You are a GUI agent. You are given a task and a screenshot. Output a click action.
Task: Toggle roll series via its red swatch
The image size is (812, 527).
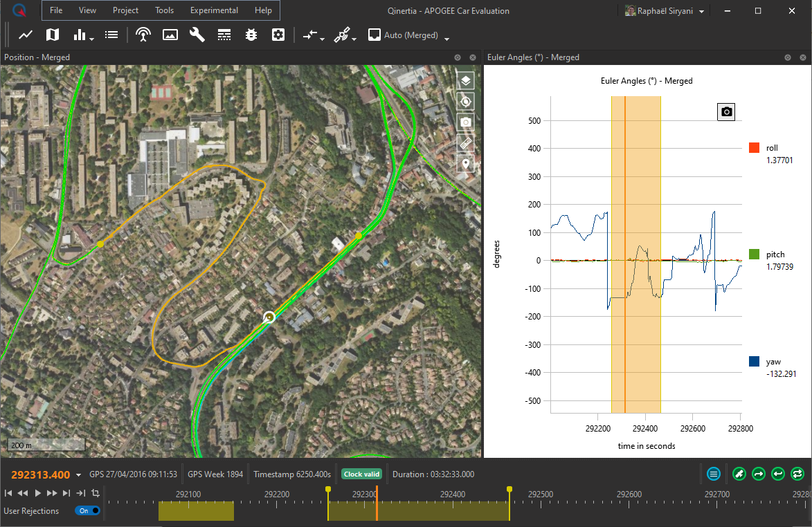tap(754, 148)
